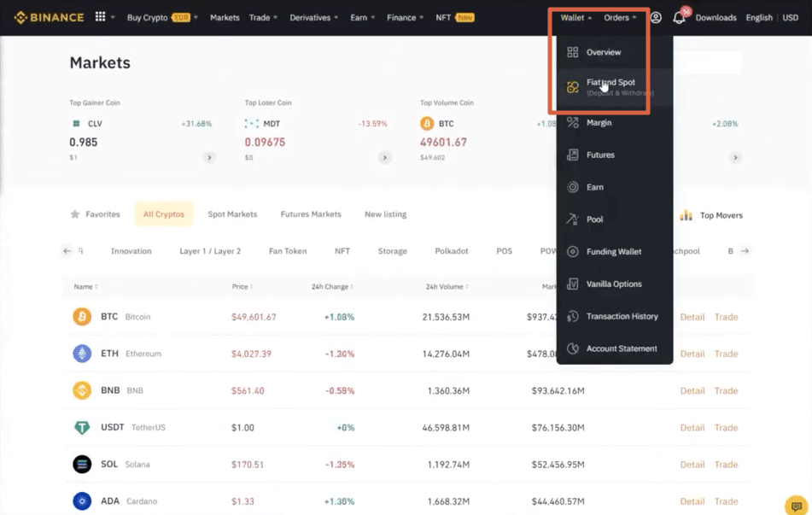Open the chat support icon
The width and height of the screenshot is (812, 515).
point(797,505)
